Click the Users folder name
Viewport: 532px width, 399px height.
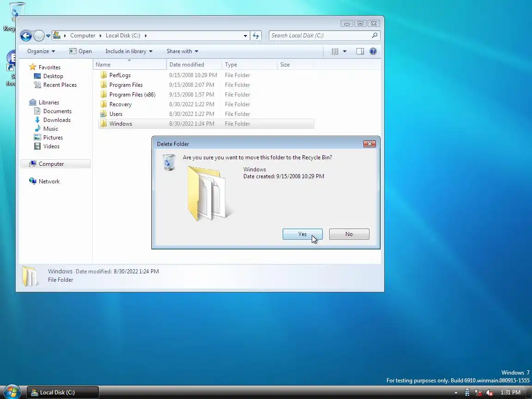pyautogui.click(x=116, y=114)
